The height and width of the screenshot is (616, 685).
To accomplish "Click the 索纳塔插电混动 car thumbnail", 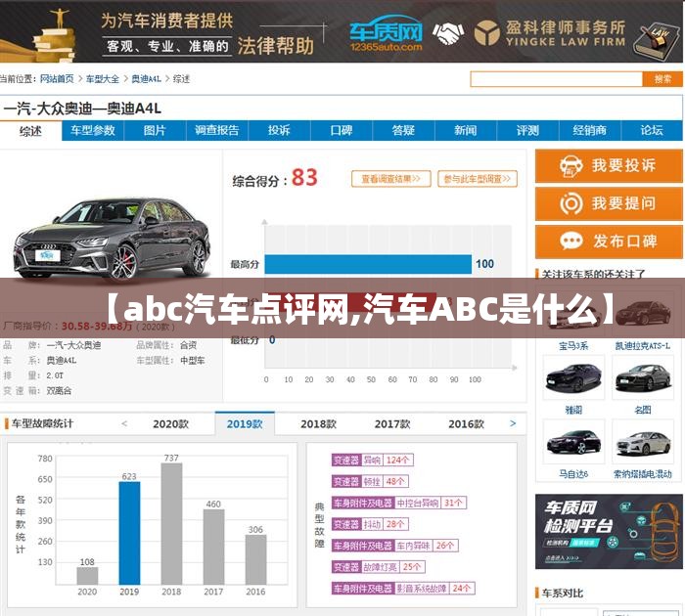I will 643,441.
